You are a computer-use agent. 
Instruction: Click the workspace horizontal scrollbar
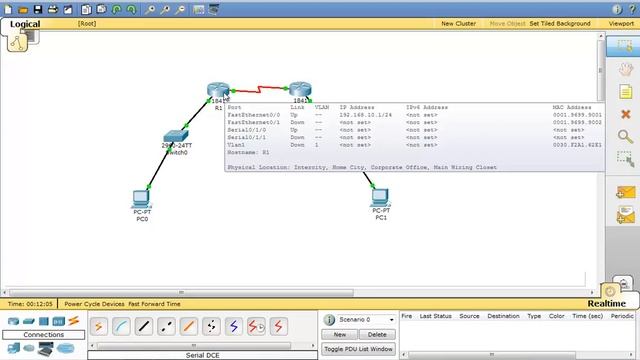182,293
